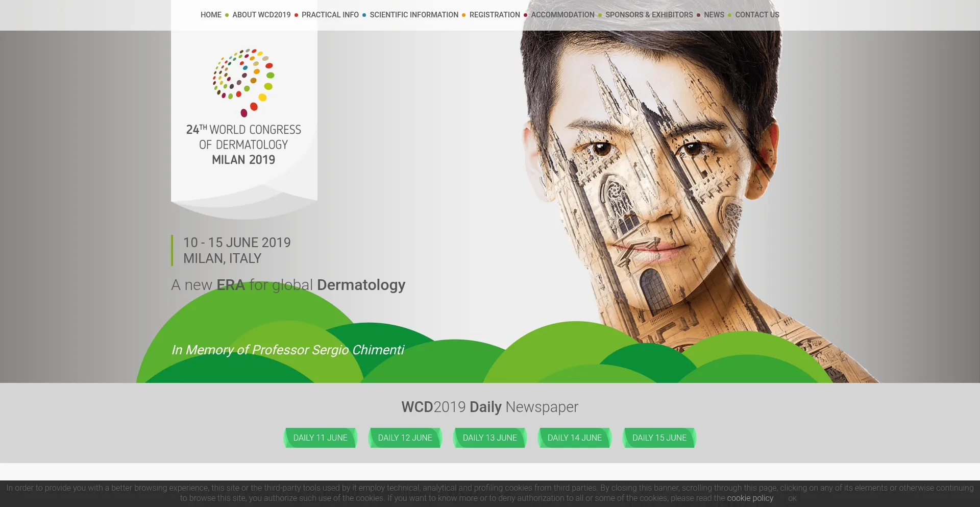Open the DAILY 12 JUNE newspaper
This screenshot has height=507, width=980.
[405, 438]
